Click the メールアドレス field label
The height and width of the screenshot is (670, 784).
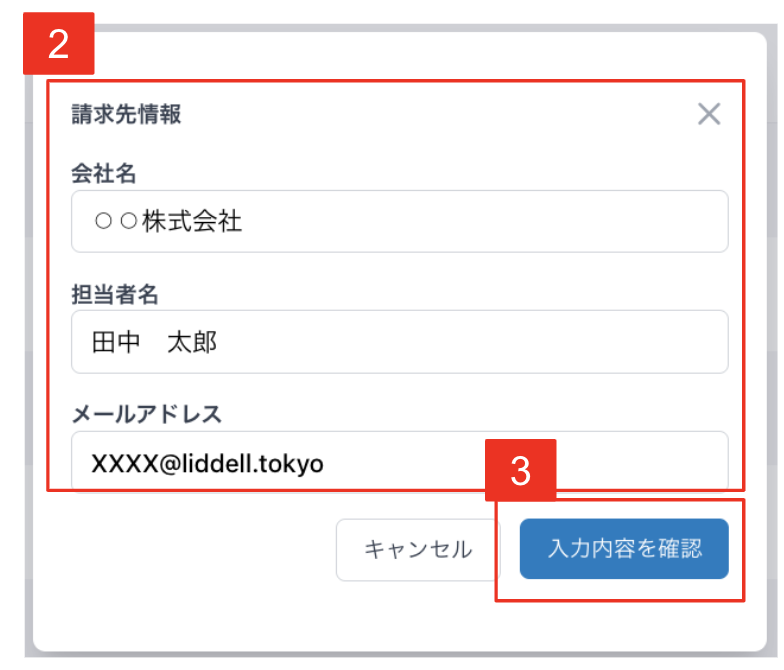(147, 414)
